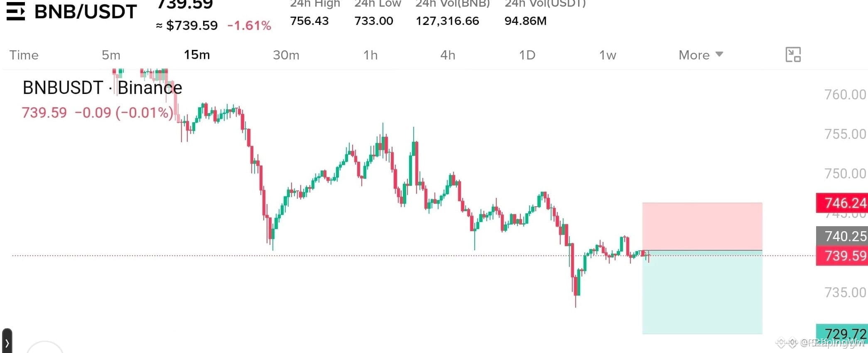Open the pair switcher menu icon
The height and width of the screenshot is (353, 868).
(16, 11)
